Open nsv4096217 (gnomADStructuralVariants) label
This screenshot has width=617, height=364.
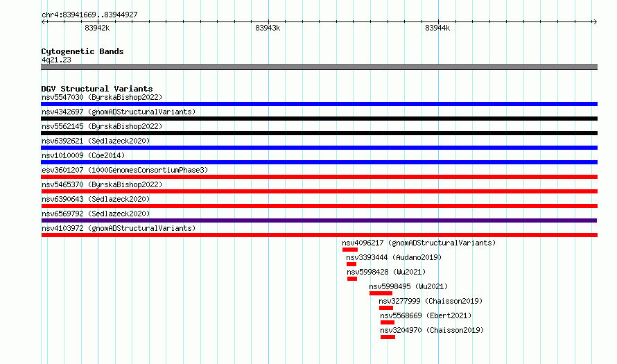pos(419,243)
